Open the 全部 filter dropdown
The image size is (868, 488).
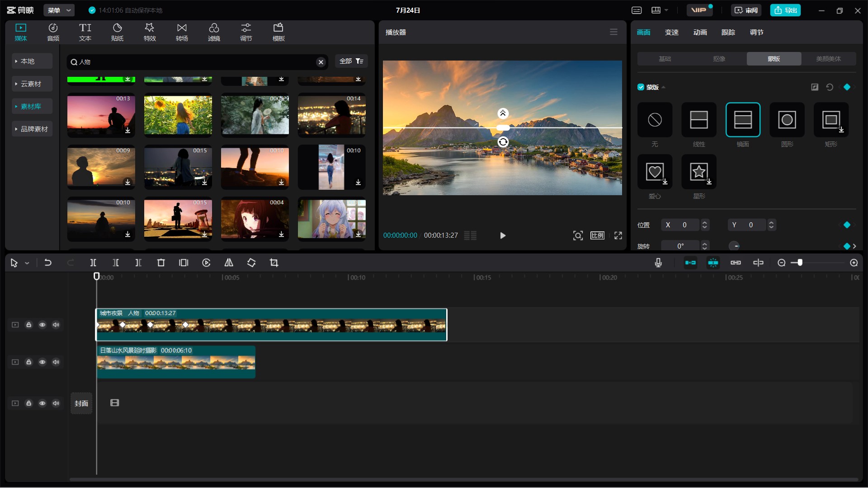pyautogui.click(x=351, y=61)
